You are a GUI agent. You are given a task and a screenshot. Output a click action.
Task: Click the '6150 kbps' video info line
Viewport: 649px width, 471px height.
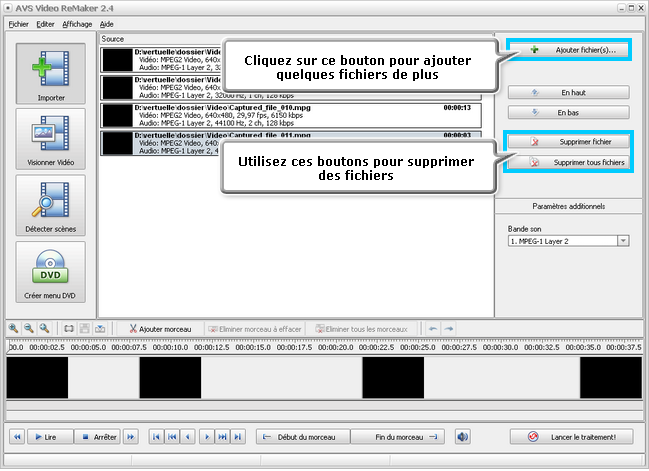click(221, 115)
